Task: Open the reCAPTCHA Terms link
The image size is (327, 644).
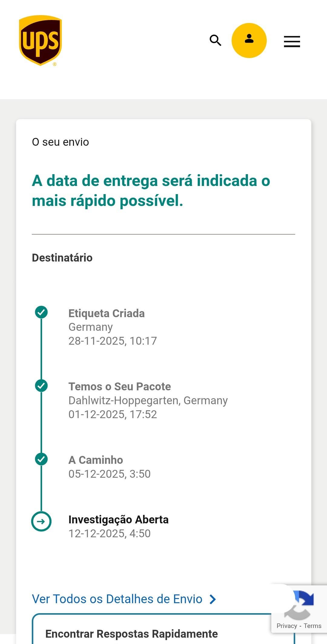Action: coord(312,626)
